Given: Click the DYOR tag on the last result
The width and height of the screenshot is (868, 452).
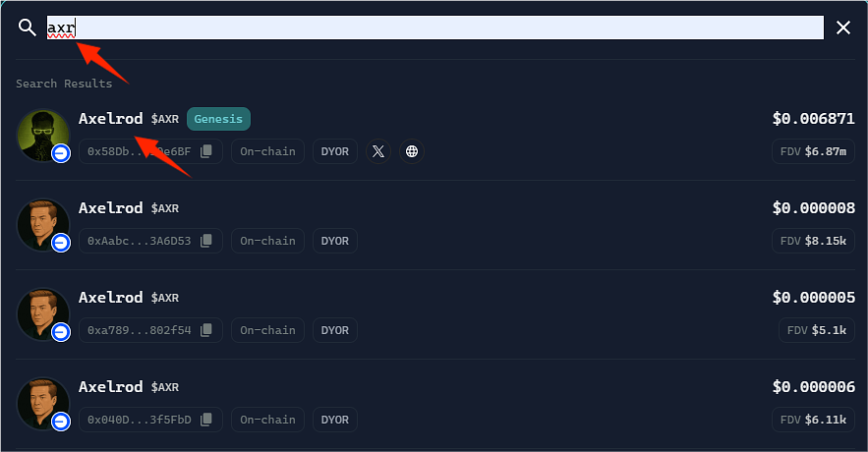Looking at the screenshot, I should pyautogui.click(x=334, y=420).
